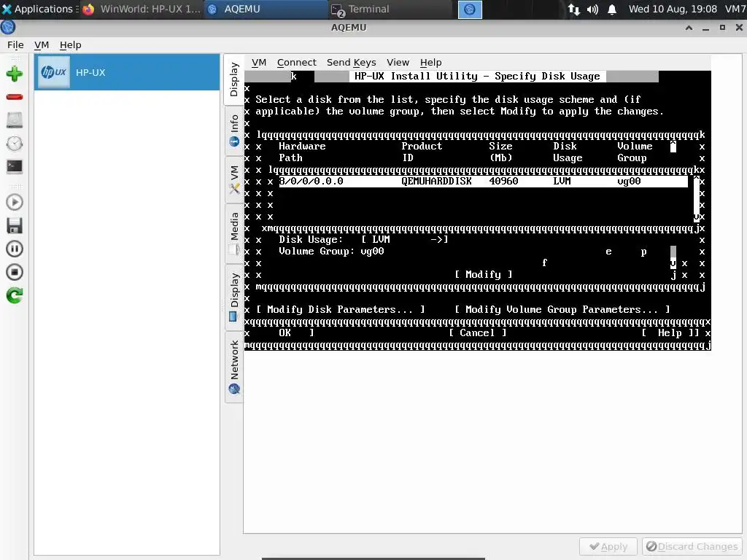Click the Volume Group vg00 field

pos(372,252)
